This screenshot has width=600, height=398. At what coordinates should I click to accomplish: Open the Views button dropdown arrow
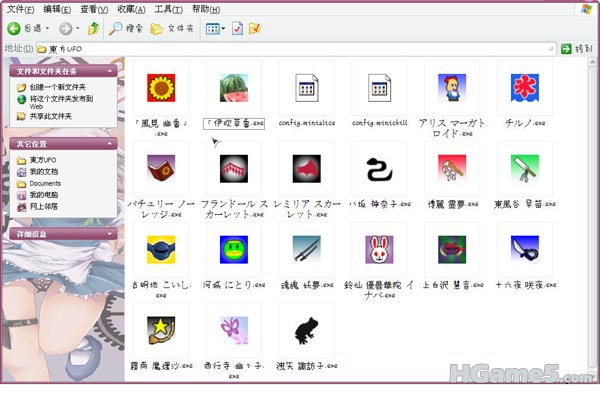[x=223, y=28]
